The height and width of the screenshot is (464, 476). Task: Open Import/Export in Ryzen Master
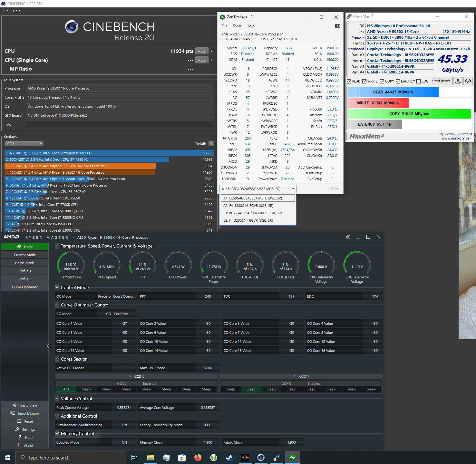pos(25,413)
